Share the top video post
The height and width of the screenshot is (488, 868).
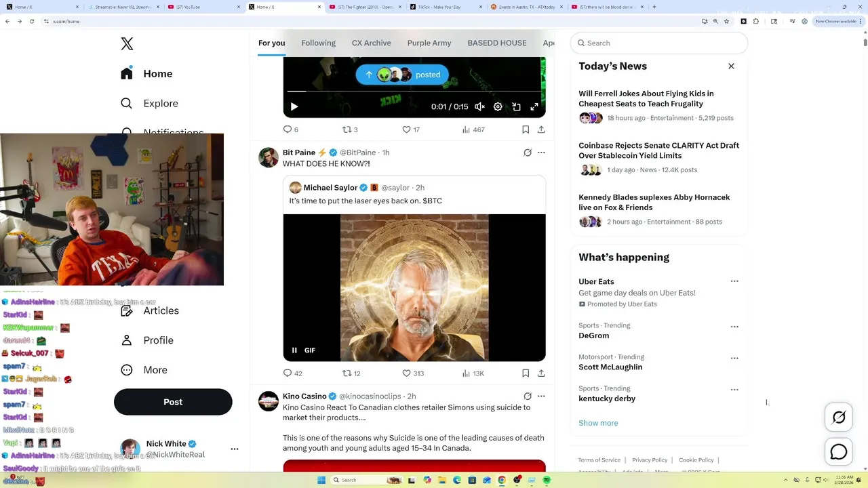tap(541, 129)
